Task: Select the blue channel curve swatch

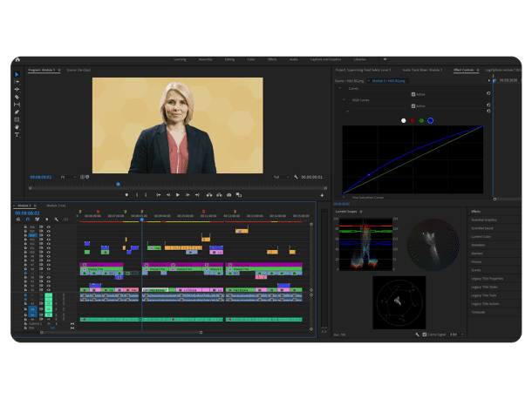Action: coord(430,120)
